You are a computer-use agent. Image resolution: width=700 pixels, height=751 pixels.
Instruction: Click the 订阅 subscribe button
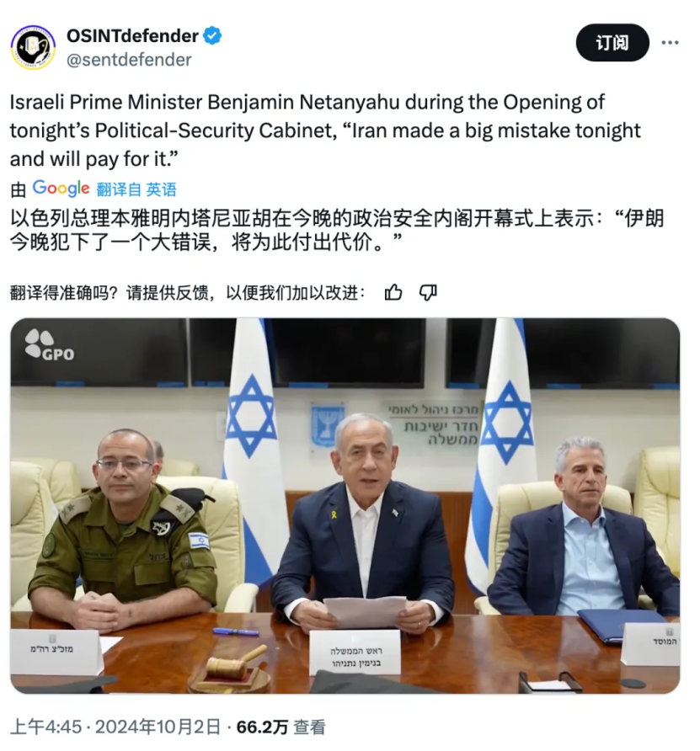(612, 43)
